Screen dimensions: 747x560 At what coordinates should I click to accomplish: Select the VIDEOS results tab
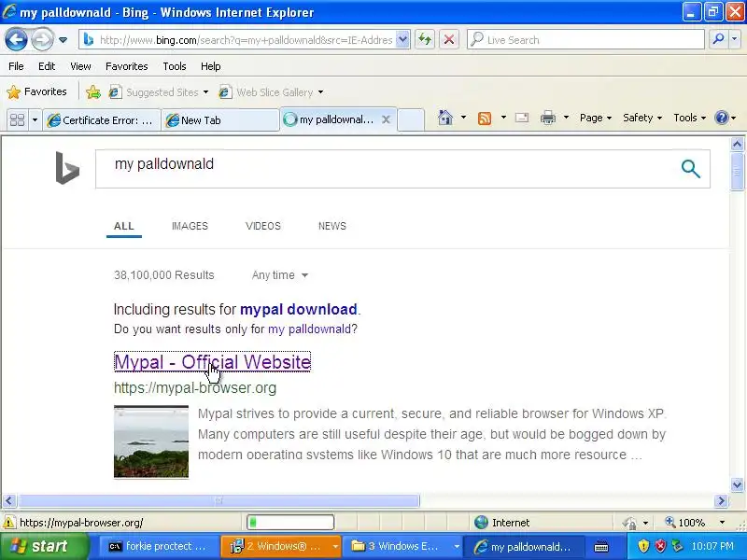263,226
